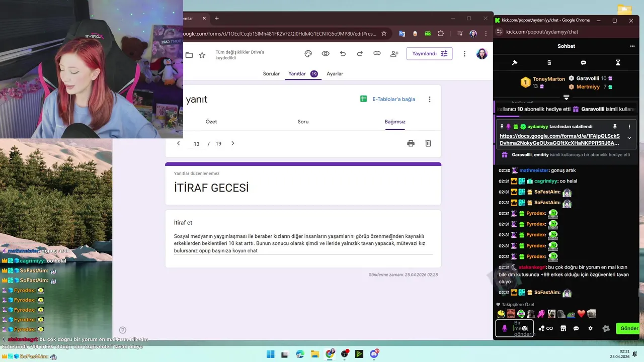
Task: Open Chrome extensions puzzle icon
Action: 441,34
